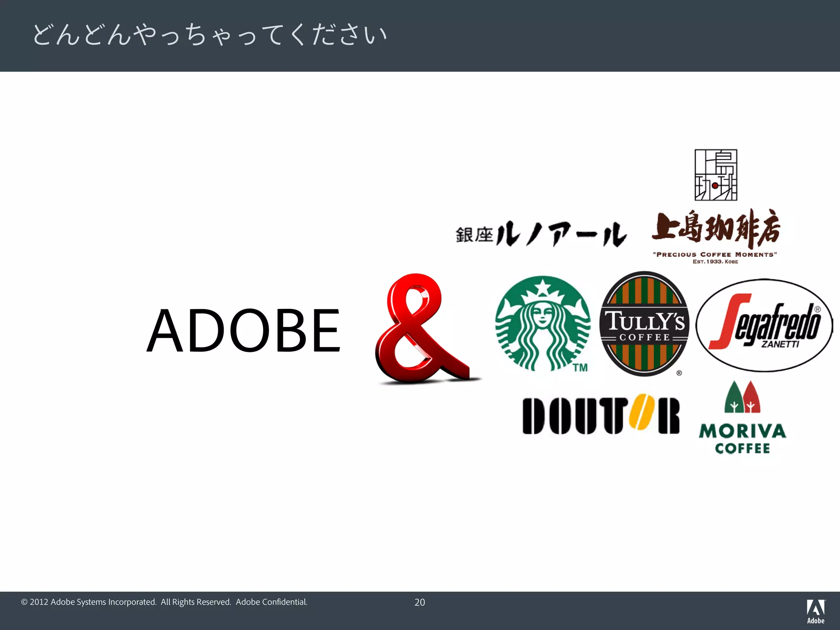Click the Doutor logo
Image resolution: width=840 pixels, height=630 pixels.
tap(601, 414)
